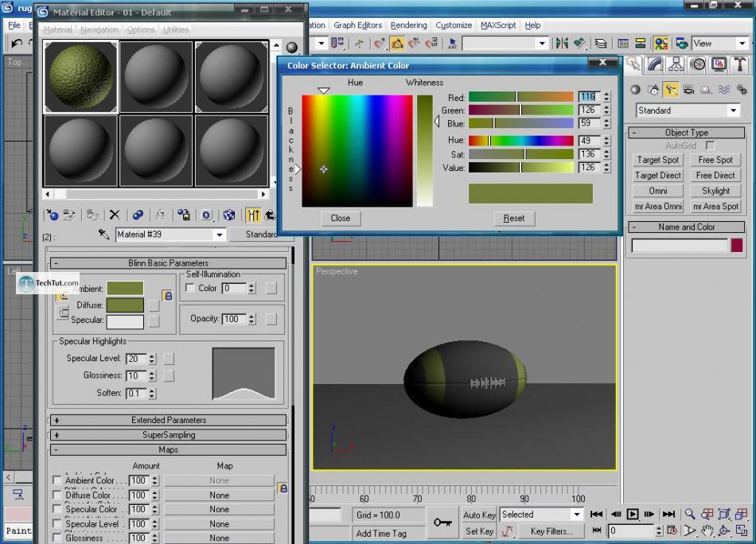Select Space Warps category icon

point(724,90)
